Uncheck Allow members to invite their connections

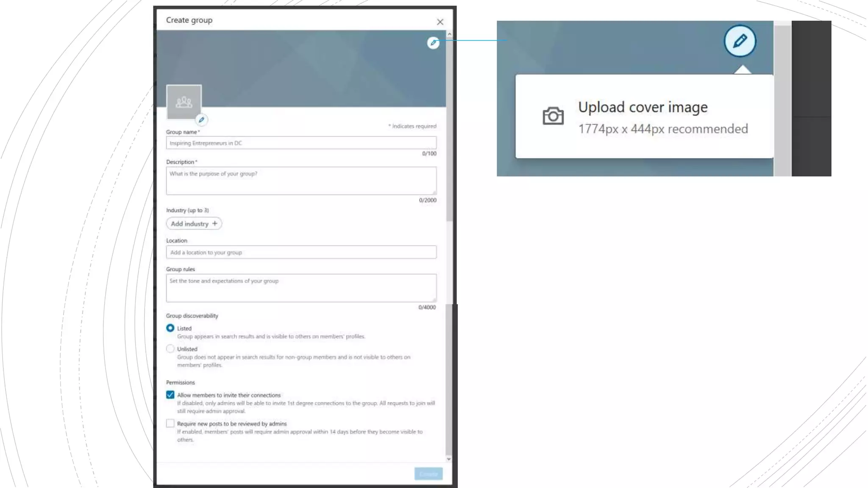pos(170,395)
